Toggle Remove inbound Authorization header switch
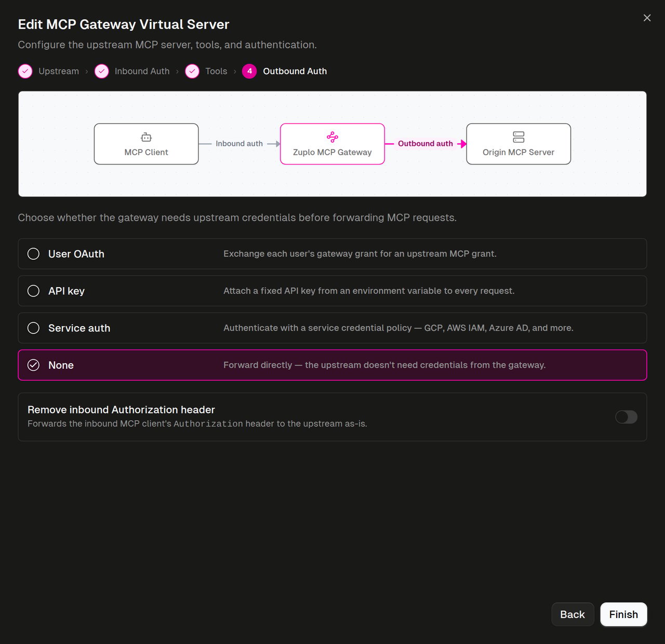665x644 pixels. coord(626,417)
